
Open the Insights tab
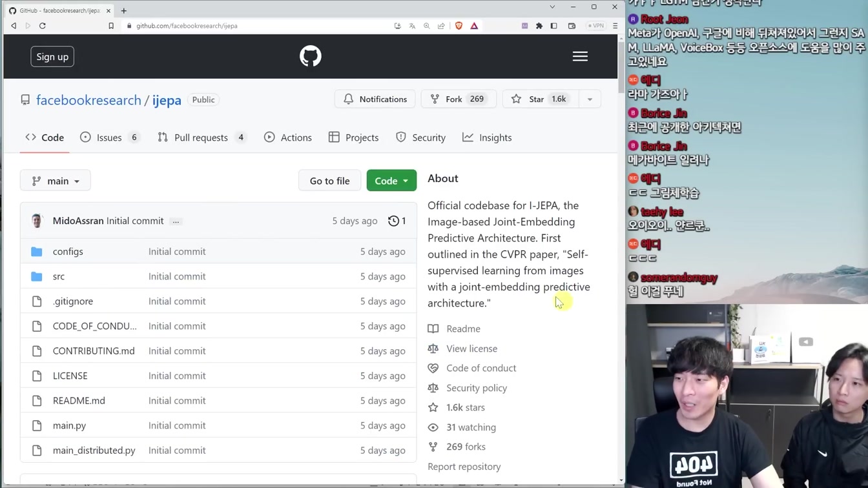point(487,137)
